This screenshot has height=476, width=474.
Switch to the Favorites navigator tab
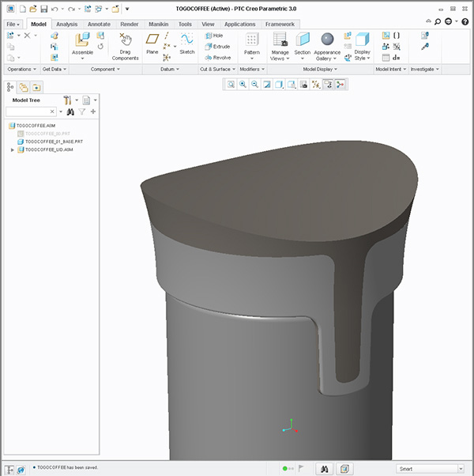[36, 87]
